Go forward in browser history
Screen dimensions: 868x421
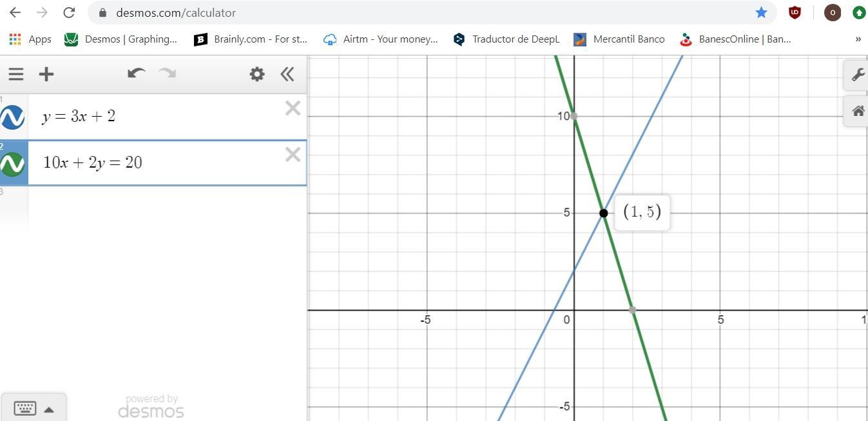pyautogui.click(x=42, y=12)
